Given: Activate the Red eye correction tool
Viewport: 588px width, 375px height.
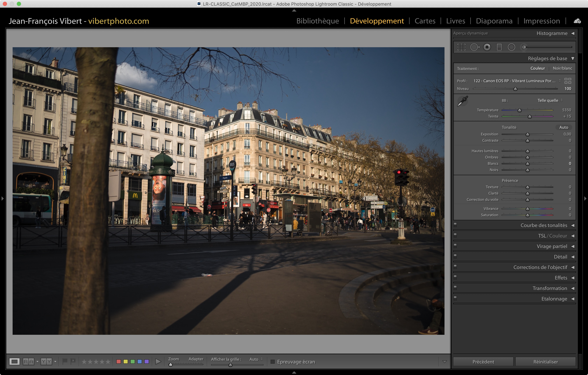Looking at the screenshot, I should click(487, 47).
